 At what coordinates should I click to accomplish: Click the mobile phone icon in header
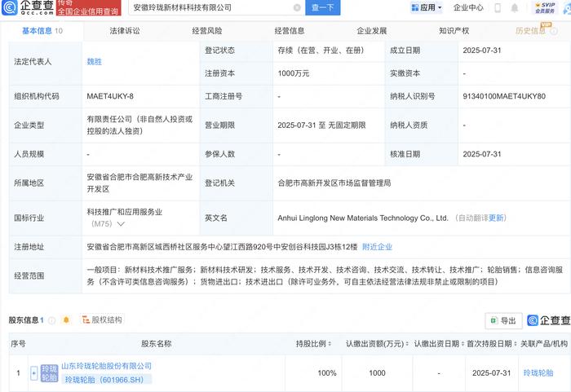tap(498, 7)
